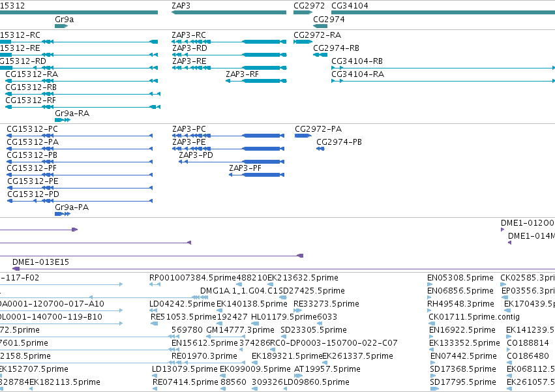The width and height of the screenshot is (555, 392).
Task: Select the CG15312-RA transcript label
Action: (x=31, y=74)
